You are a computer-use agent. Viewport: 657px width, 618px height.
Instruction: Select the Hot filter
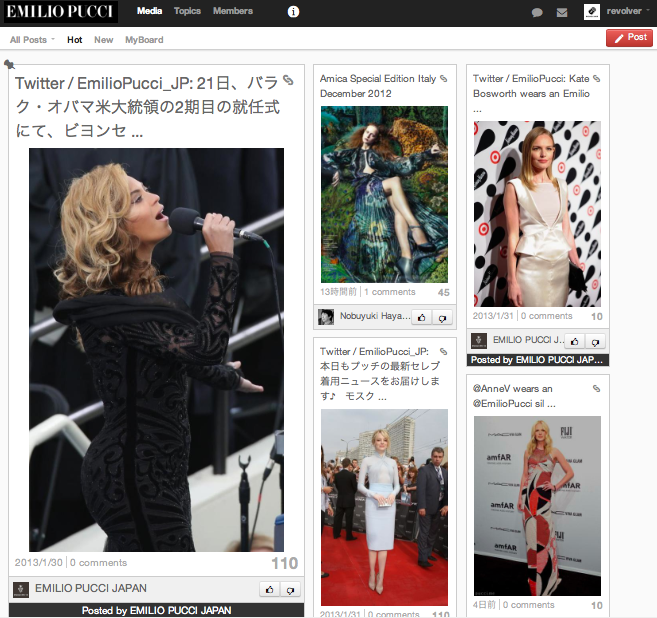coord(75,40)
